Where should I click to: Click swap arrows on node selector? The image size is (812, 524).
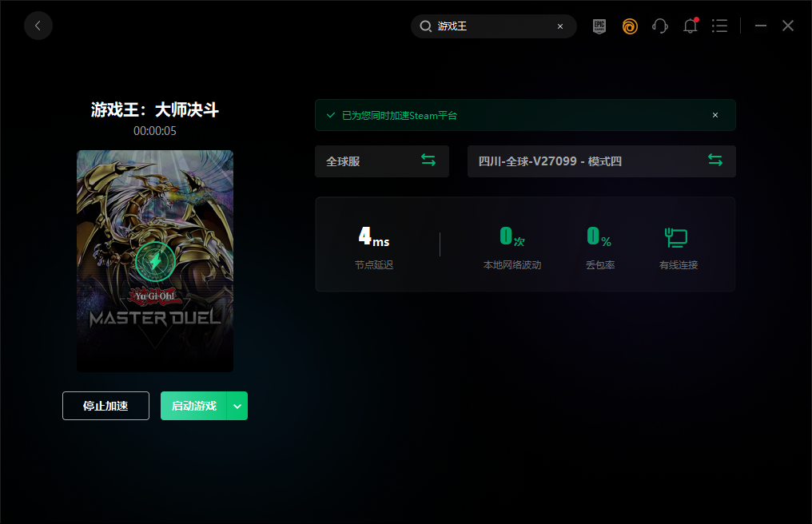click(x=715, y=160)
